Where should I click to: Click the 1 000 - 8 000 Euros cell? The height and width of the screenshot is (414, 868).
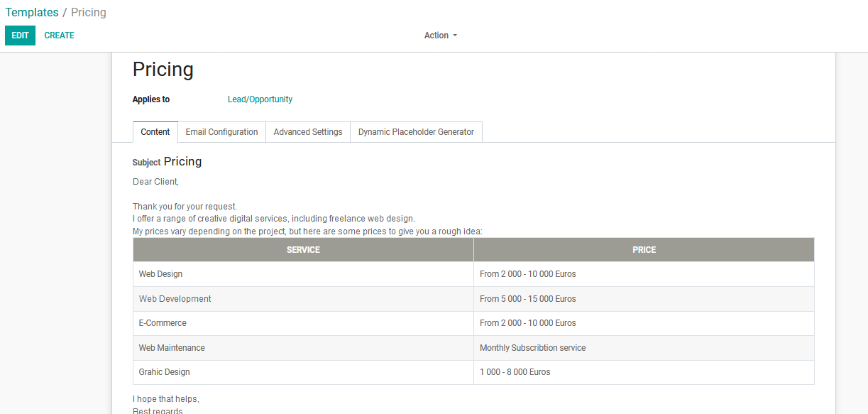click(x=515, y=372)
